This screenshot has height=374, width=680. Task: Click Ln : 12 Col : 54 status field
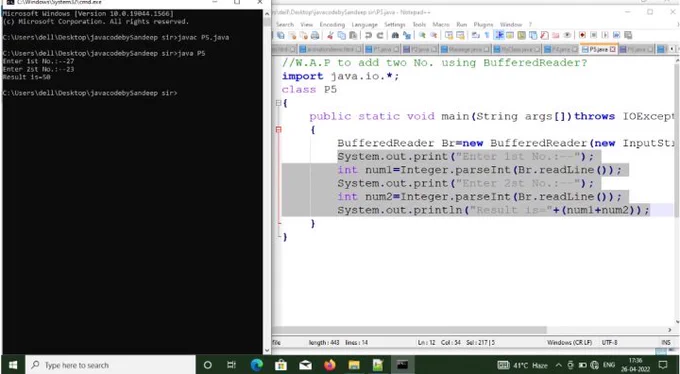(x=439, y=342)
